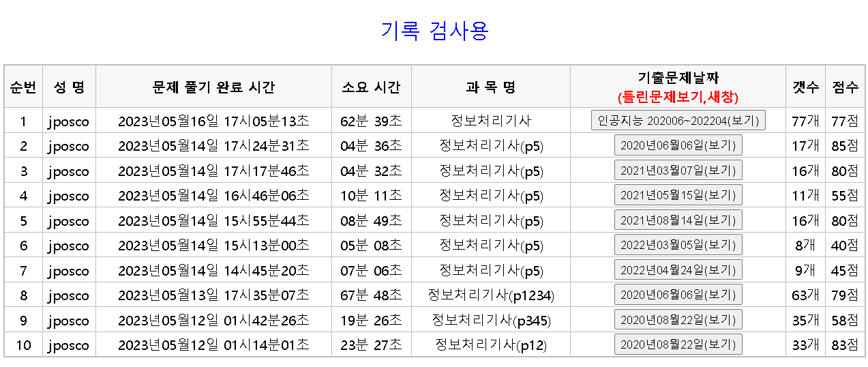View the 2021년08월14일(보기) exam record
Screen dimensions: 868x367
pyautogui.click(x=678, y=220)
